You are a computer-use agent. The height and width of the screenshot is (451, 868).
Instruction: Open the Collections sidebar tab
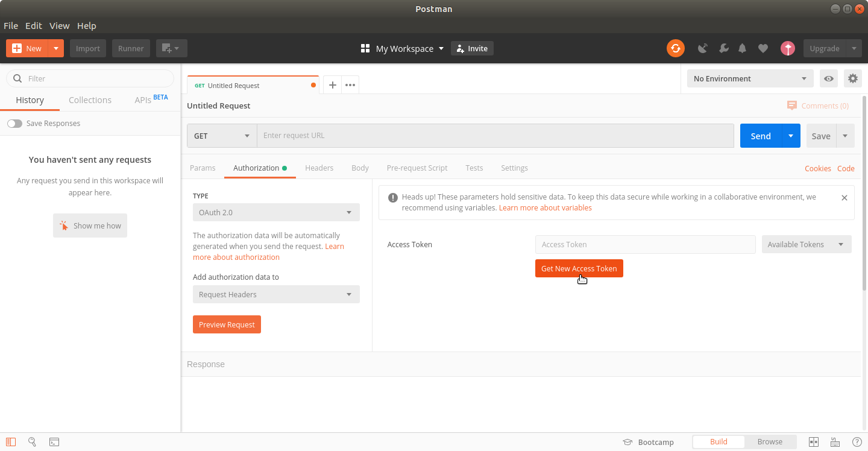click(x=90, y=100)
